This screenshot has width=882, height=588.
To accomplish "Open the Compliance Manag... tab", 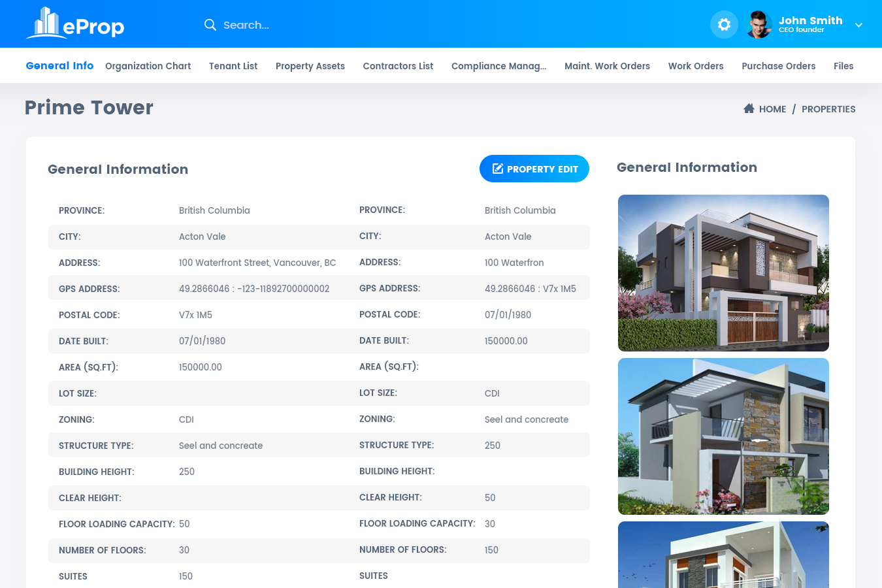I will coord(498,66).
